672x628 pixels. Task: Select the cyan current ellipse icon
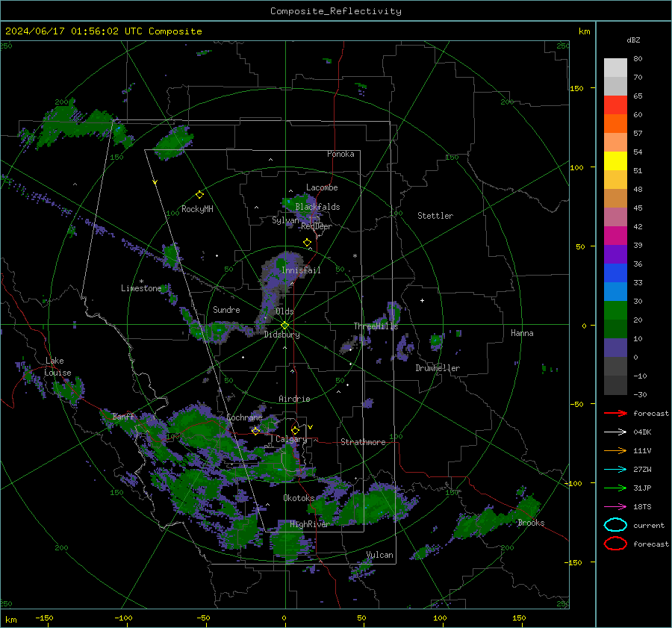click(x=615, y=525)
